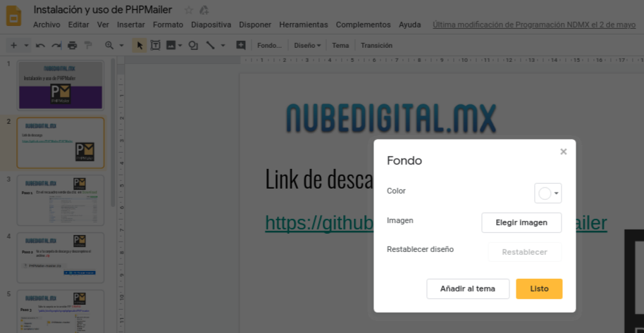644x333 pixels.
Task: Select the text box tool
Action: 155,46
